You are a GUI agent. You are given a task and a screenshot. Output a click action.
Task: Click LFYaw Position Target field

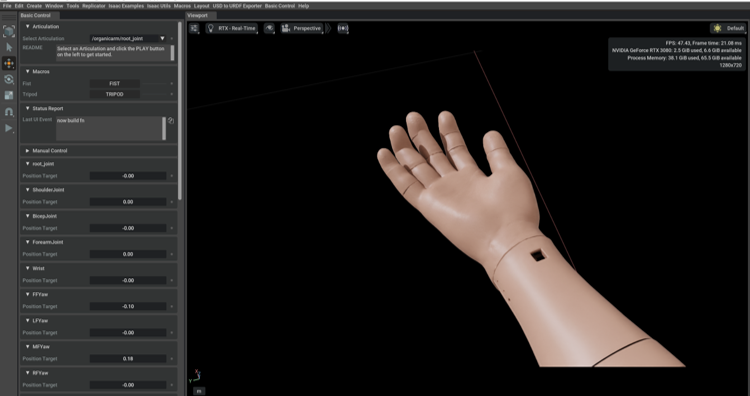point(128,332)
